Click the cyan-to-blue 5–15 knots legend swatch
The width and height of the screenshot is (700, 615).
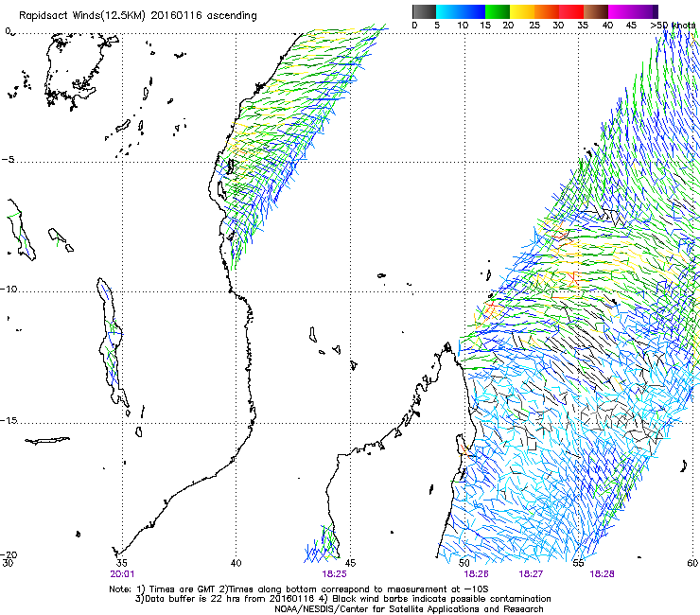tap(460, 11)
